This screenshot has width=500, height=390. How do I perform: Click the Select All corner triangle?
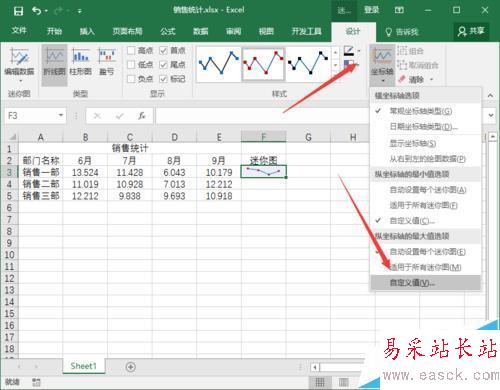coord(12,137)
